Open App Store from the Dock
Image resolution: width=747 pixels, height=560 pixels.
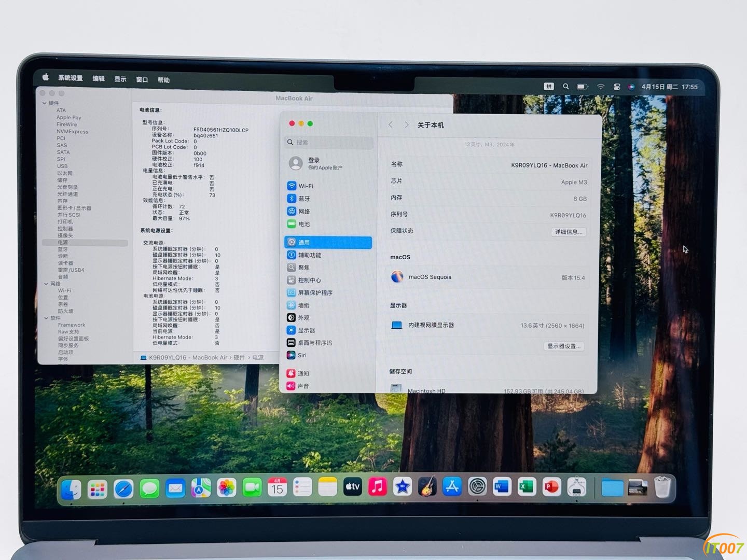[452, 486]
